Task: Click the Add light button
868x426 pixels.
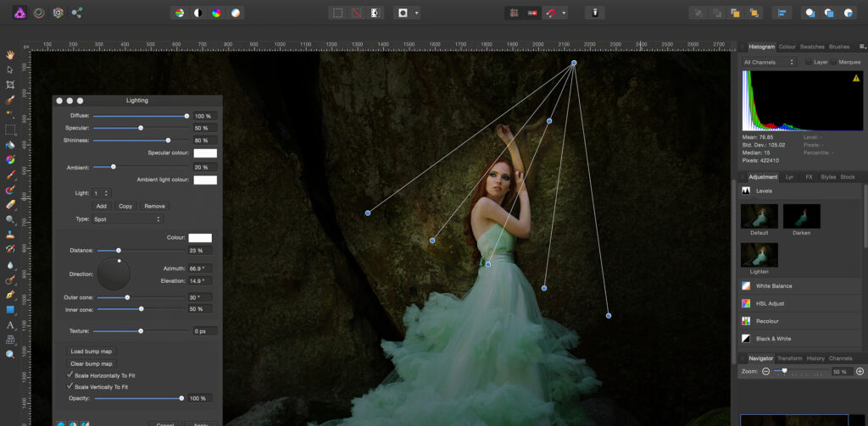Action: (102, 206)
